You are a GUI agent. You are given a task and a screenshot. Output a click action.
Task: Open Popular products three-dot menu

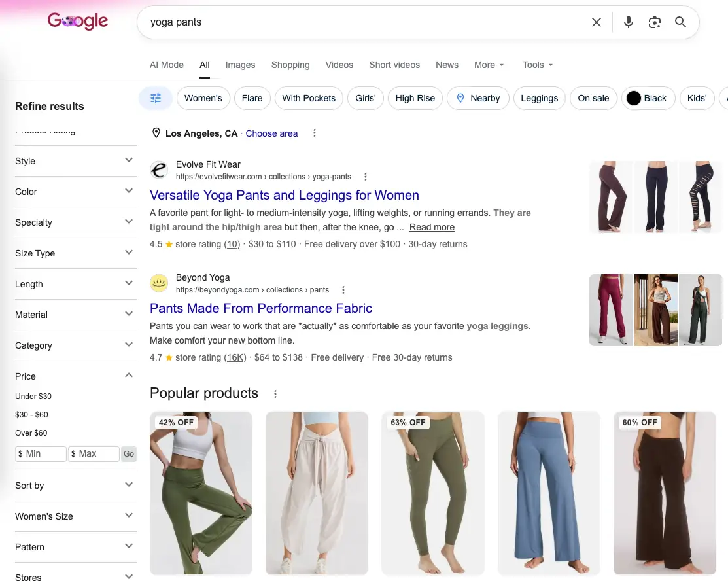point(275,394)
